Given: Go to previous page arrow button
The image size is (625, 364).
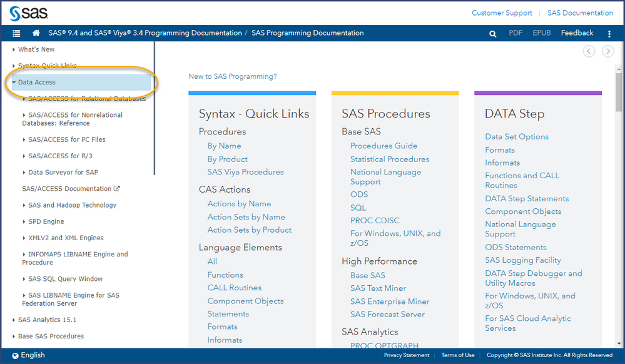Looking at the screenshot, I should pos(589,51).
